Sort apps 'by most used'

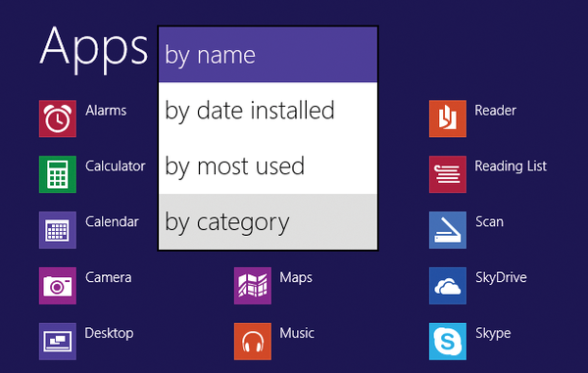tap(268, 165)
